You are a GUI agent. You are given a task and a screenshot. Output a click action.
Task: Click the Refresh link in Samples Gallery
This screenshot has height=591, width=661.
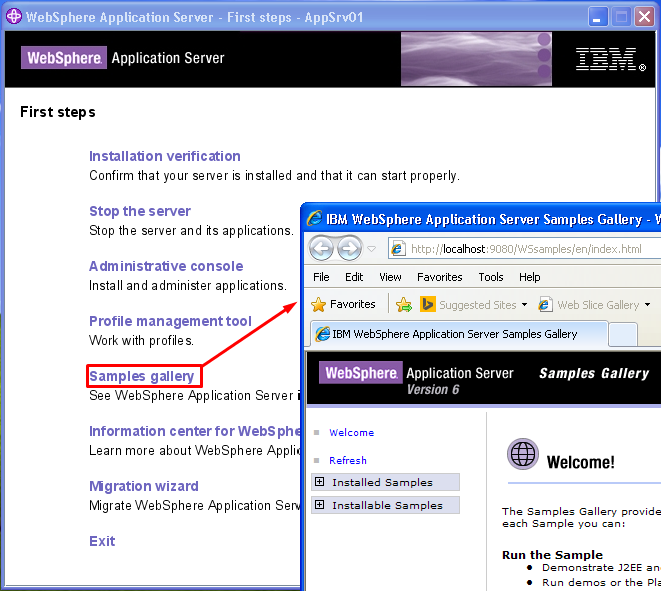click(x=348, y=460)
